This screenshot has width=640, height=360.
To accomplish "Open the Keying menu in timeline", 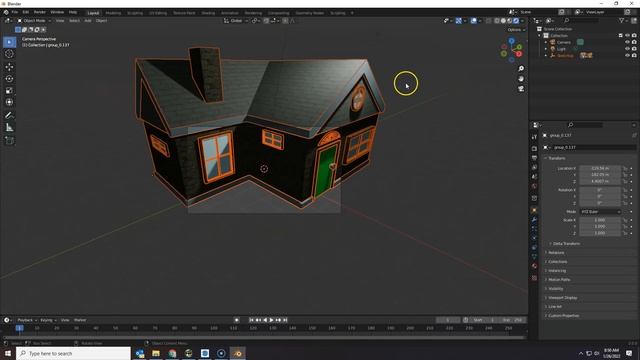I will pyautogui.click(x=48, y=320).
